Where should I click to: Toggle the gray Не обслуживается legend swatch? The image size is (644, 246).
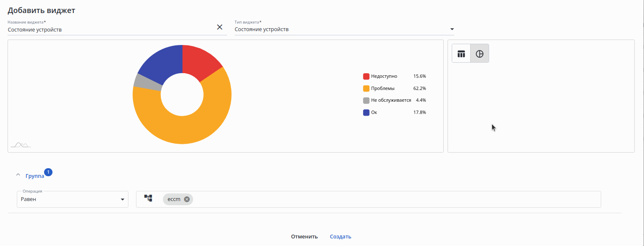click(366, 101)
